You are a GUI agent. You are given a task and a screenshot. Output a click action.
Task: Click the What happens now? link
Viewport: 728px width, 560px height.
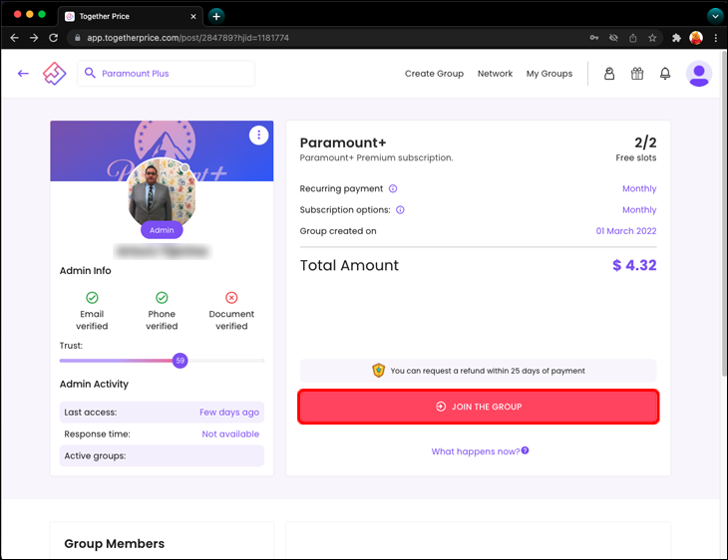pos(476,451)
